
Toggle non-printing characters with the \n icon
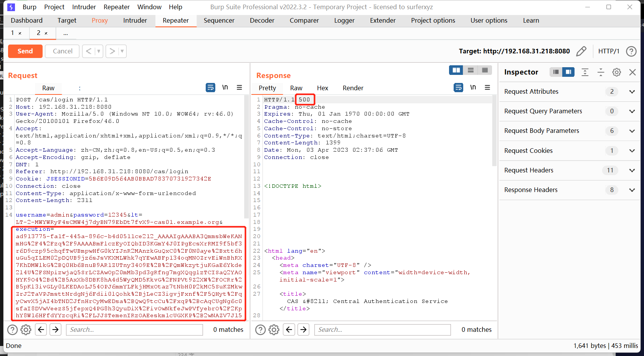coord(225,87)
